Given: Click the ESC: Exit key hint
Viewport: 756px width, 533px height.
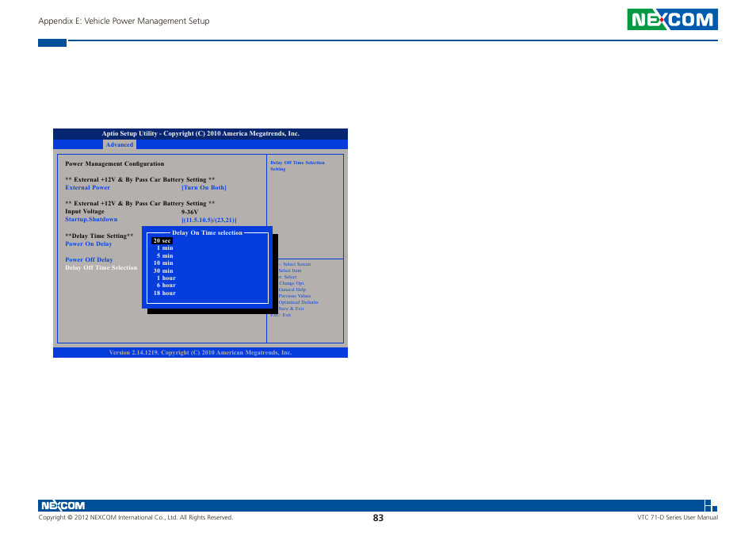Looking at the screenshot, I should (281, 315).
